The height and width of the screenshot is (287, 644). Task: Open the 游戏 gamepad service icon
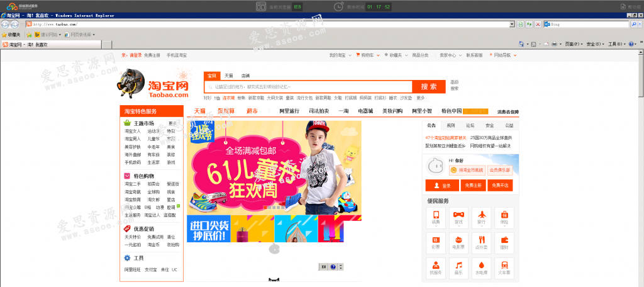(458, 215)
